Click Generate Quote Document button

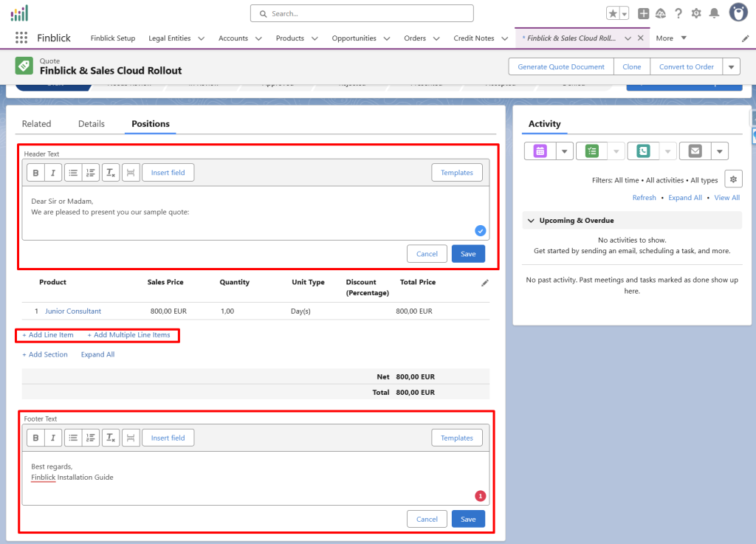(560, 66)
